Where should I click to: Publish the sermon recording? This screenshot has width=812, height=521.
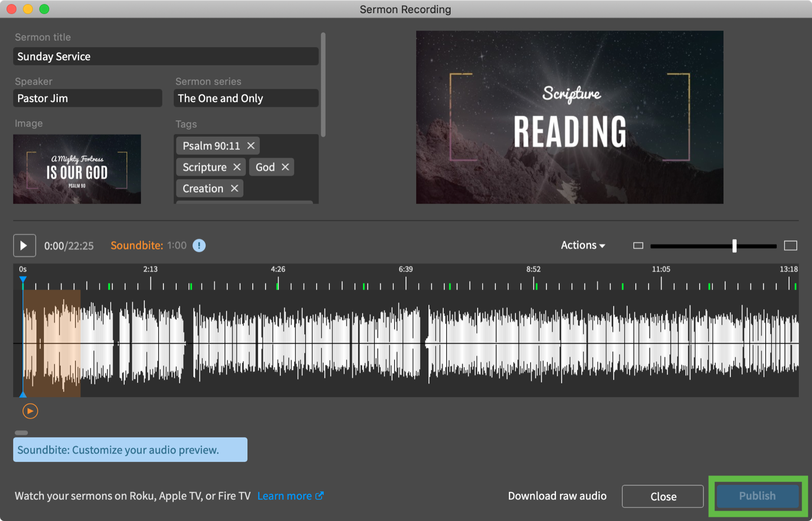click(x=757, y=496)
